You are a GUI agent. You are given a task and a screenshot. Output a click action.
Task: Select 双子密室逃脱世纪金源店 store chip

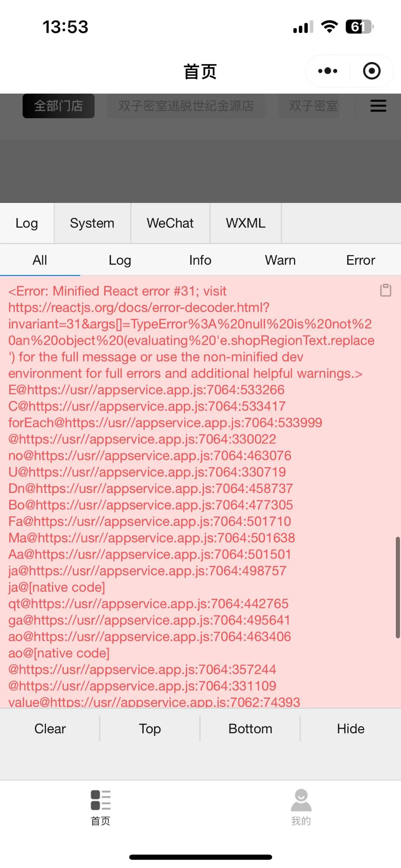[186, 106]
